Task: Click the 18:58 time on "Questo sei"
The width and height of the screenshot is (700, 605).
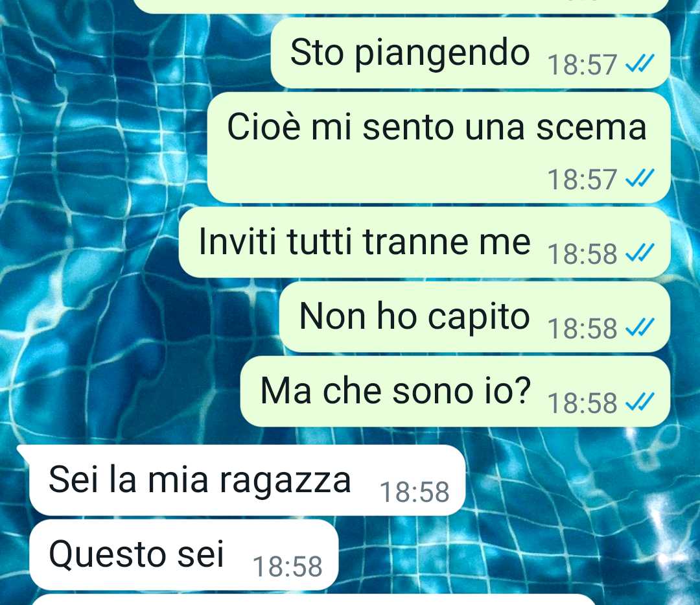Action: pyautogui.click(x=288, y=567)
